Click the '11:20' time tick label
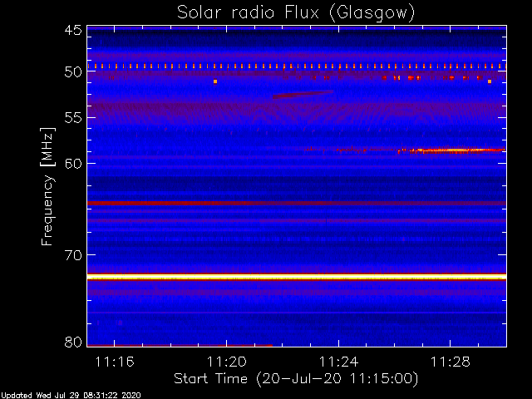The image size is (532, 399). (x=227, y=362)
